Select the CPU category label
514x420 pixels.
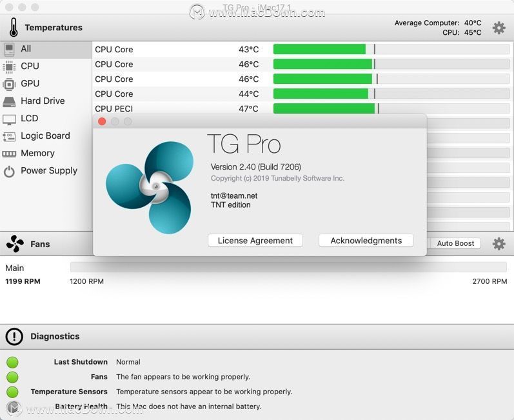point(30,66)
